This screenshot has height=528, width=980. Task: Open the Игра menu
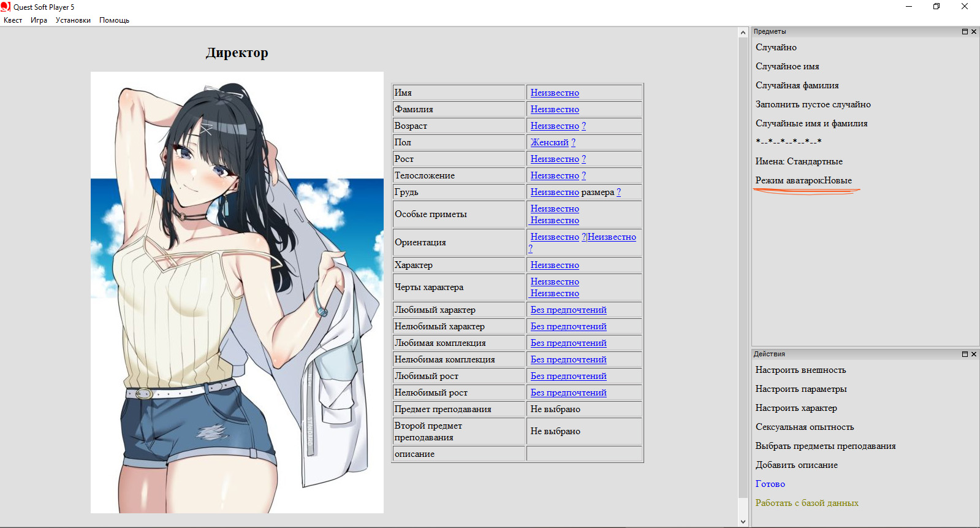39,20
